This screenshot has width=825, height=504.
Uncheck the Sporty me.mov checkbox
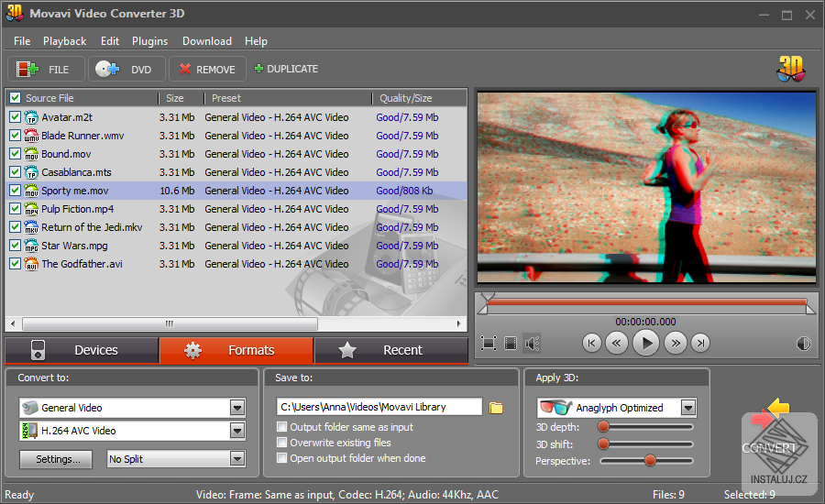[x=16, y=191]
